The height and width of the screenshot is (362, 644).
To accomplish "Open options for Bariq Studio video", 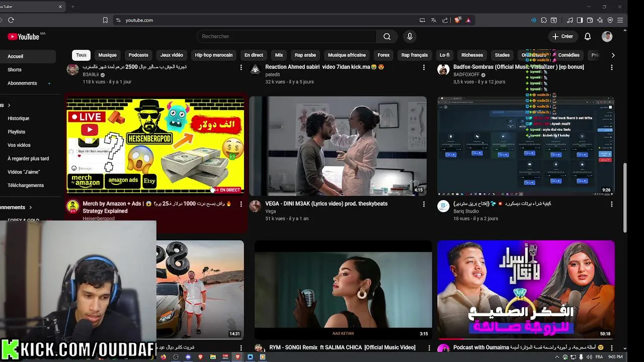I will point(612,204).
